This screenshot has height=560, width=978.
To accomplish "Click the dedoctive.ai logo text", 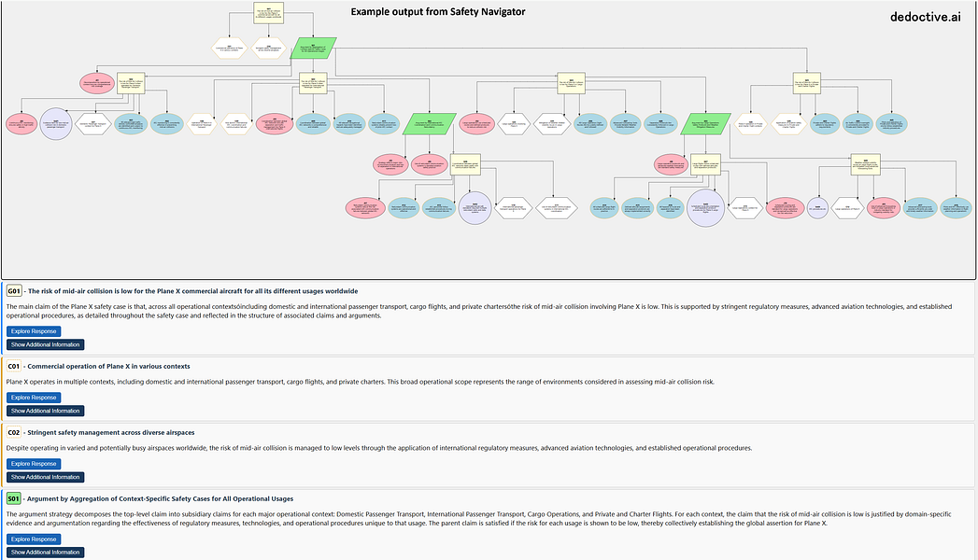I will [925, 17].
